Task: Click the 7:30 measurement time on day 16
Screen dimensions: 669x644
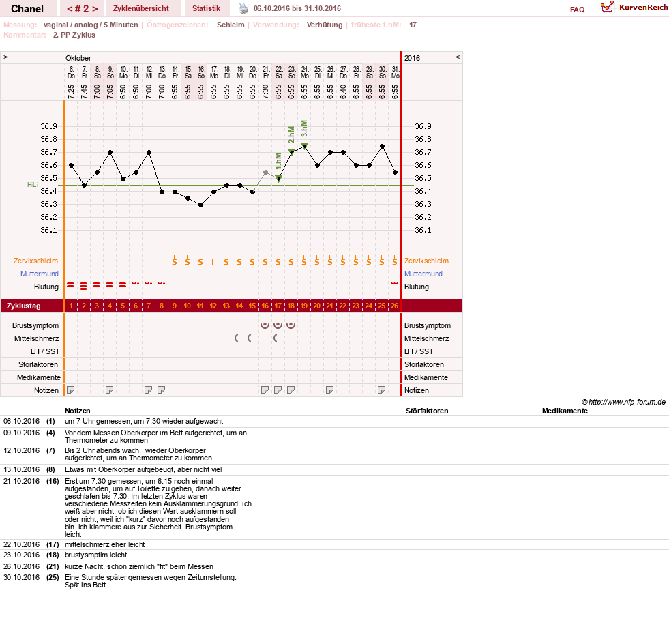Action: point(265,91)
